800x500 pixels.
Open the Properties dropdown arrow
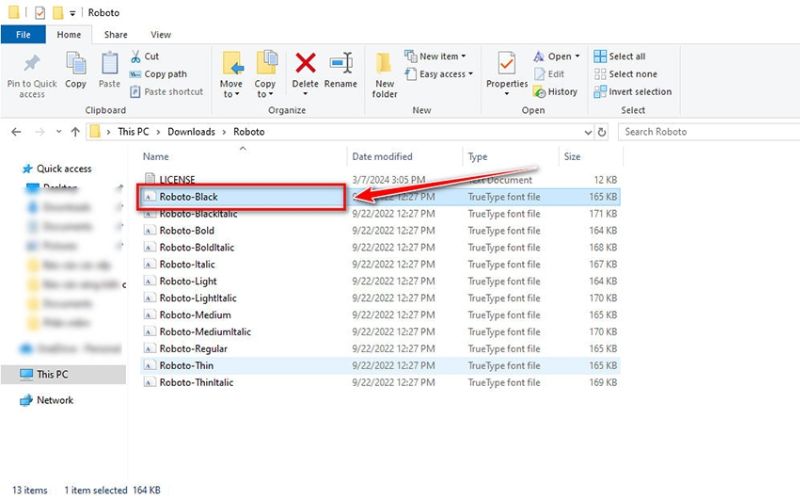pos(507,94)
